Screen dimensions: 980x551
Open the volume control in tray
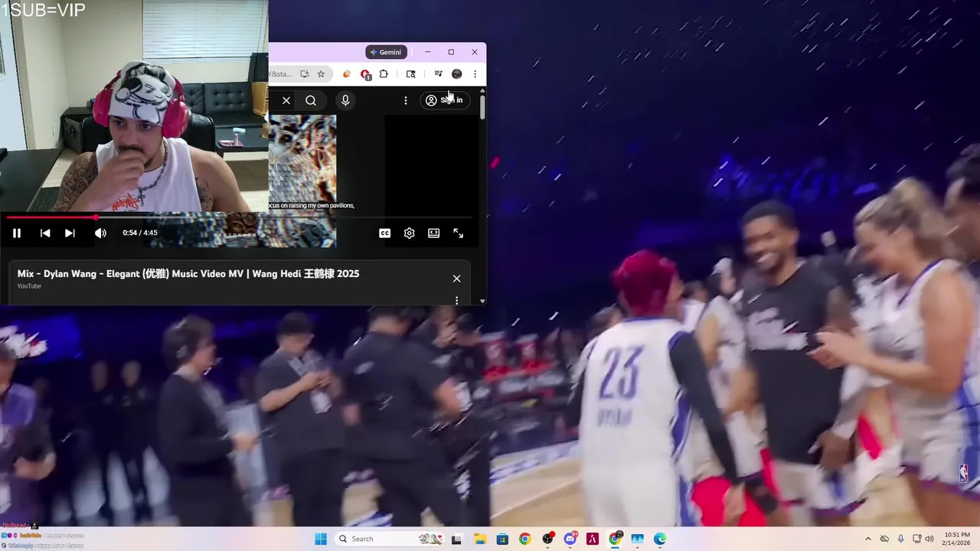[929, 539]
